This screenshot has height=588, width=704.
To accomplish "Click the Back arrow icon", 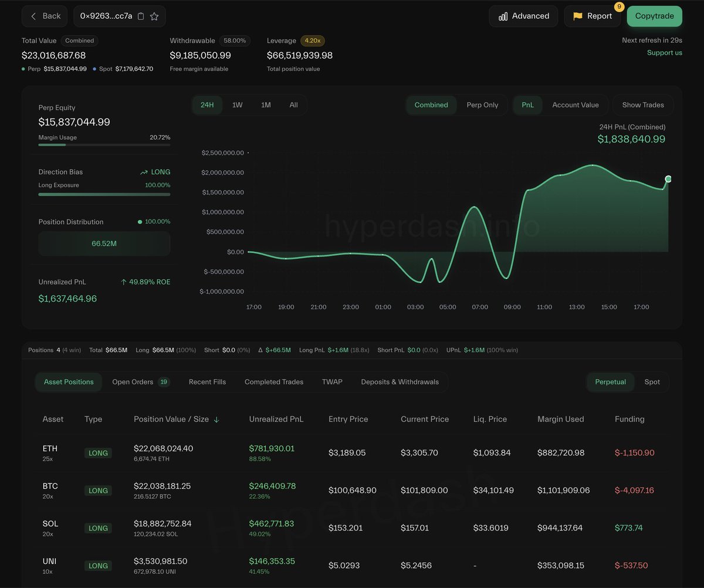I will tap(33, 16).
